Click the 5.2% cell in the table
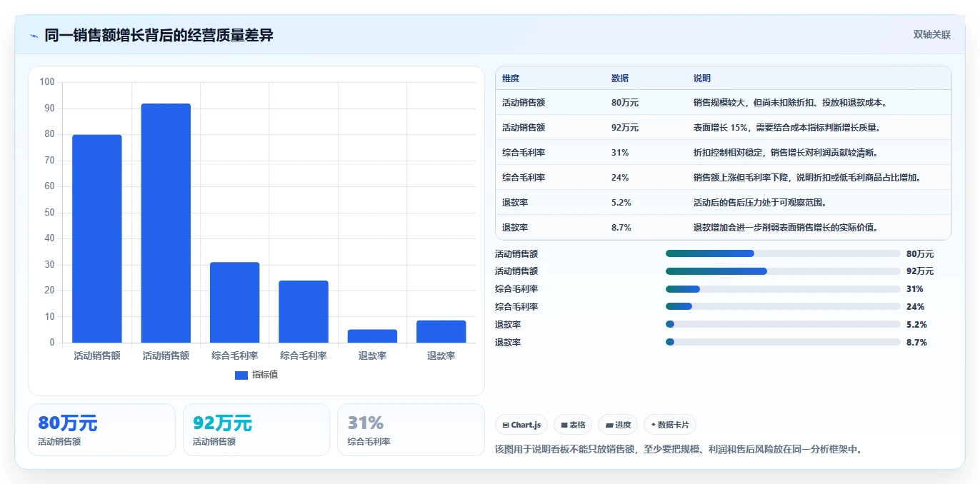The width and height of the screenshot is (980, 484). (621, 203)
